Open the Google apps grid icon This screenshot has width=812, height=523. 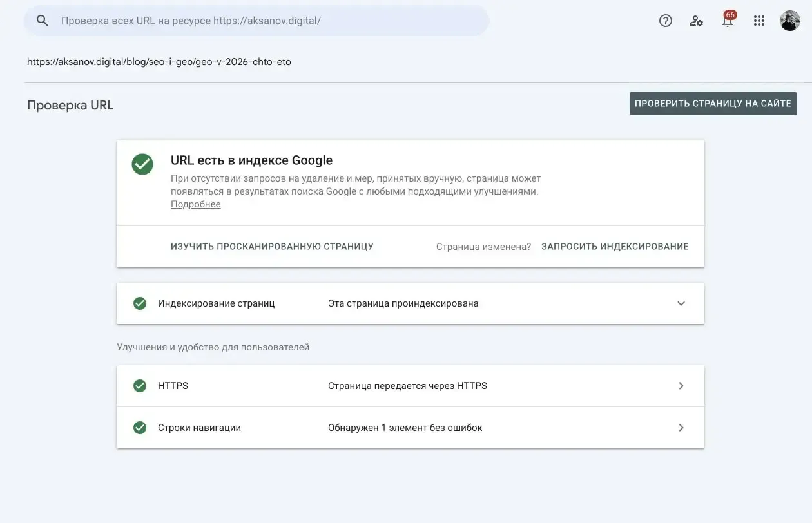pos(759,21)
